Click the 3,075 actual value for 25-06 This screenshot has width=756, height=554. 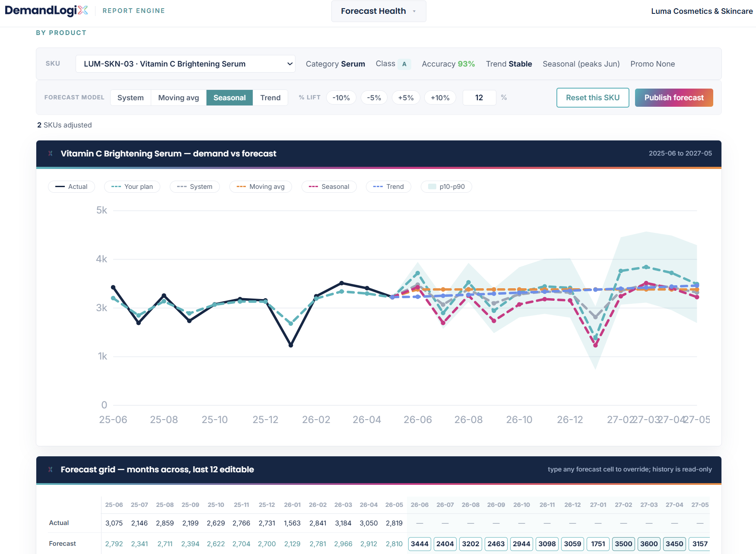pos(114,523)
